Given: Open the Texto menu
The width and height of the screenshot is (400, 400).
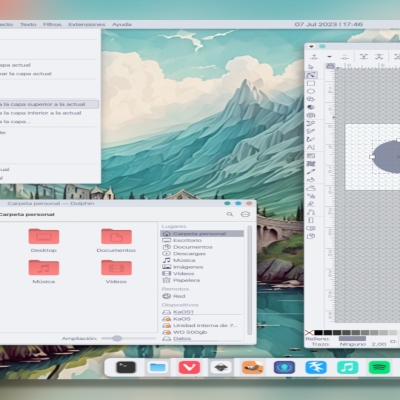Looking at the screenshot, I should coord(28,24).
